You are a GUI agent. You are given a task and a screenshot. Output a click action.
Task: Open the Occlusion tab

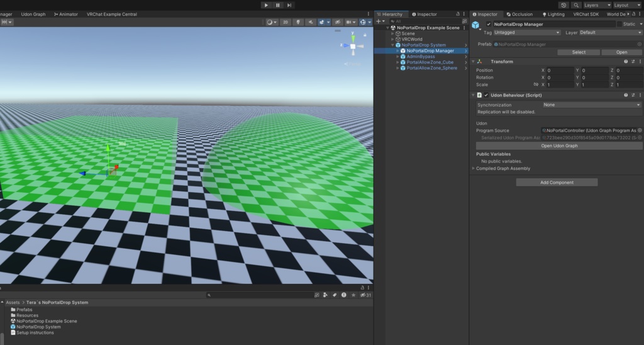click(519, 14)
